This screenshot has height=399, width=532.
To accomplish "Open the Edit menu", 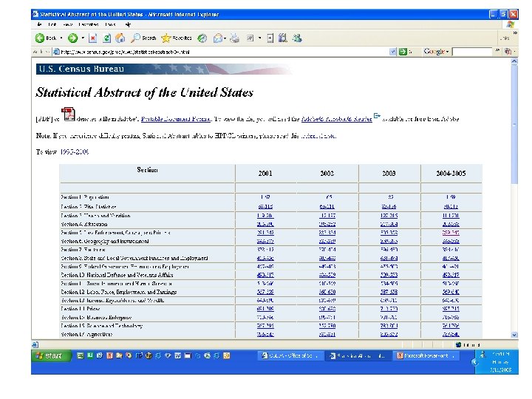I will tap(52, 24).
